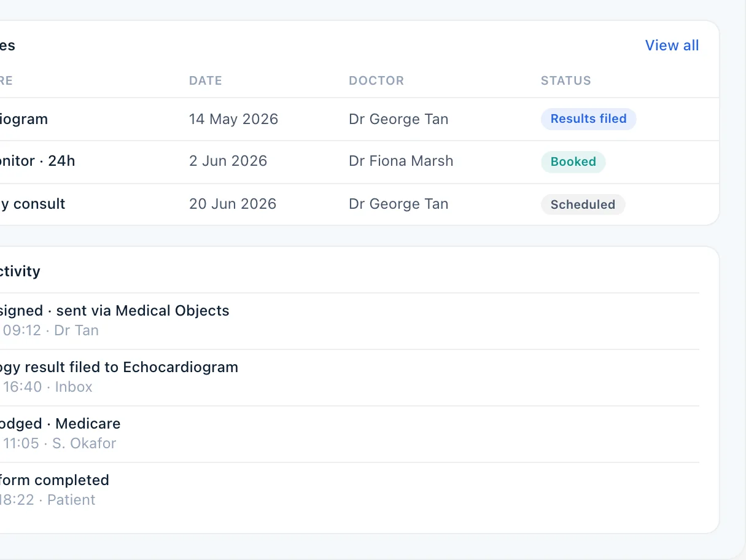The width and height of the screenshot is (746, 560).
Task: Click Dr Fiona Marsh doctor cell
Action: pos(401,161)
